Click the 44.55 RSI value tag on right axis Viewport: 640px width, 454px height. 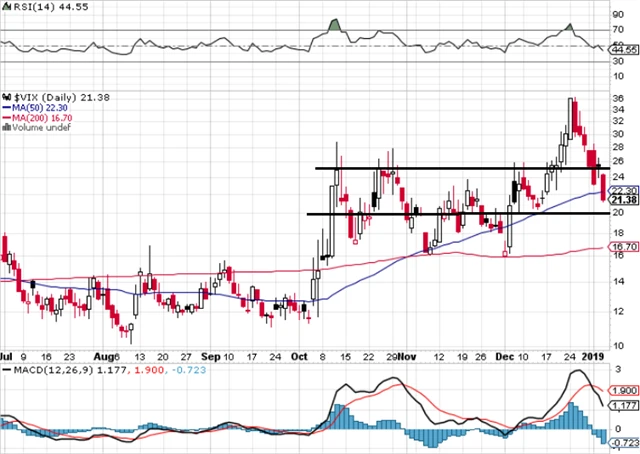pyautogui.click(x=623, y=47)
